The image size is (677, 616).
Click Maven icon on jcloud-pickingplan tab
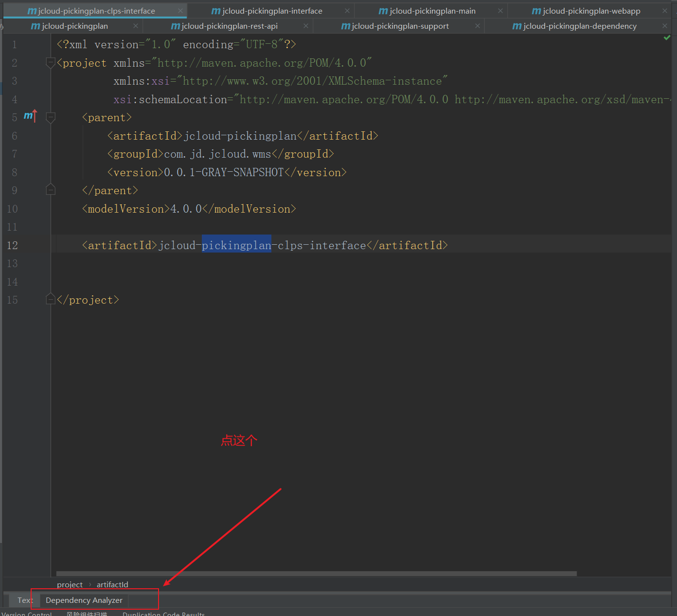[x=36, y=26]
